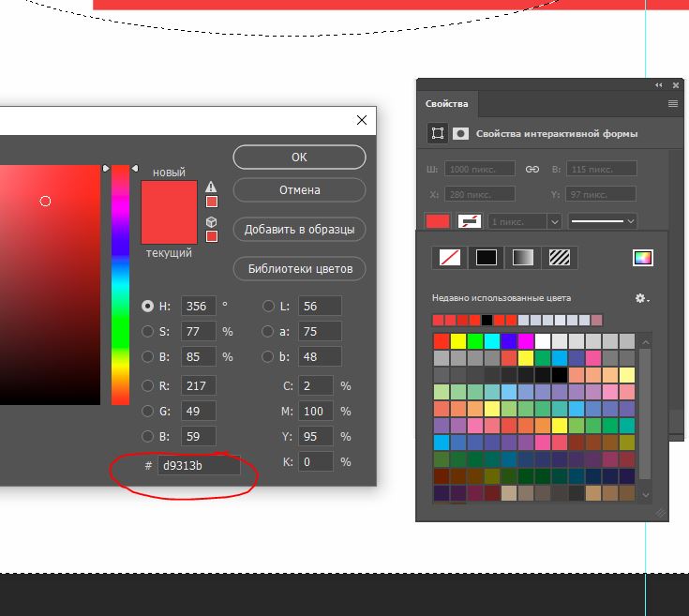Choose the solid color fill type icon

(486, 257)
